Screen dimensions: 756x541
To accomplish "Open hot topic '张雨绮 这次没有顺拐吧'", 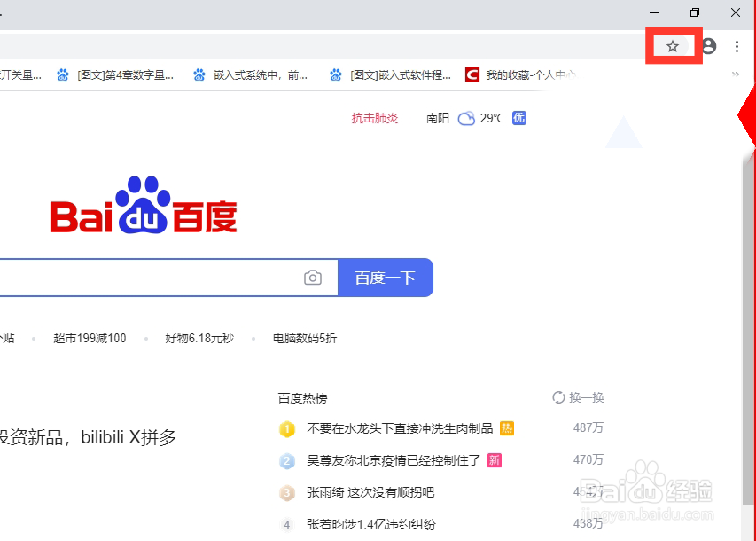I will tap(370, 492).
